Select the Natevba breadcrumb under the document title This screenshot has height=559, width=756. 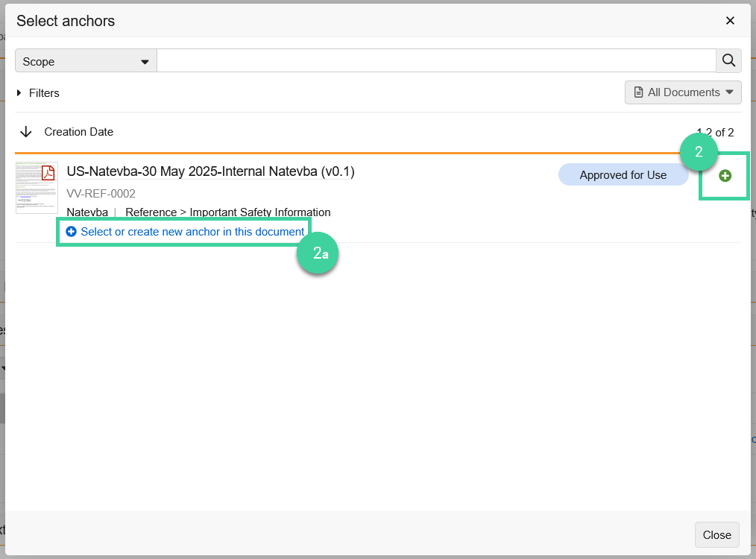coord(87,212)
